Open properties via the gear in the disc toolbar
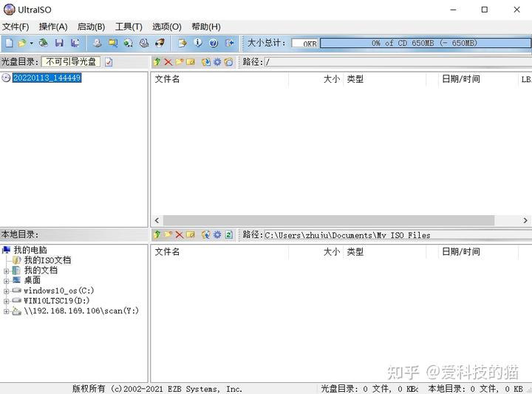The height and width of the screenshot is (394, 532). 217,62
